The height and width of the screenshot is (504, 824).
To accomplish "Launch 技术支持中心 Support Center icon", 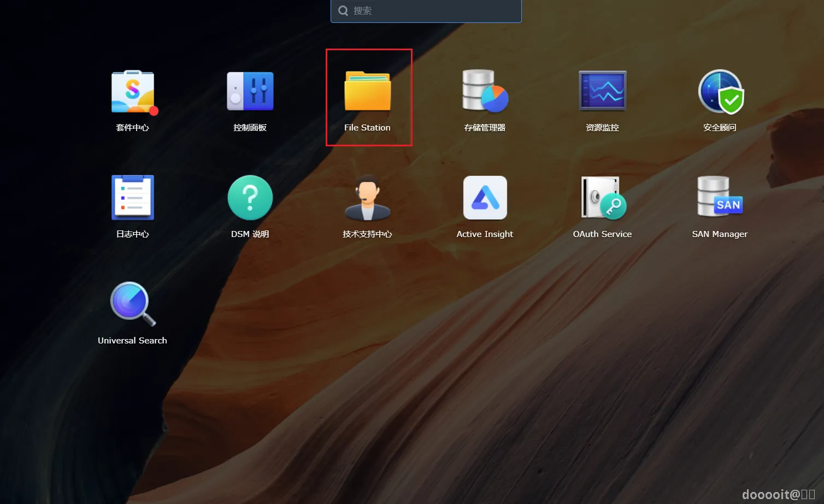I will (368, 197).
